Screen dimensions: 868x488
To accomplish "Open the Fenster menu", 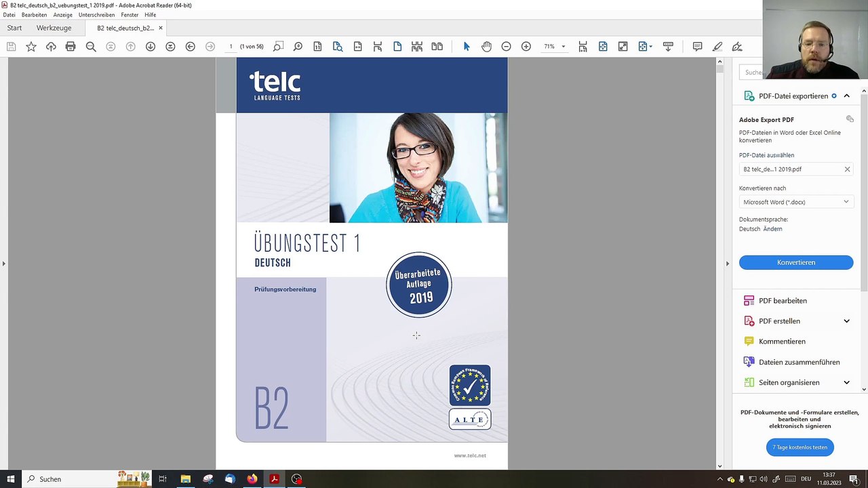I will click(130, 15).
